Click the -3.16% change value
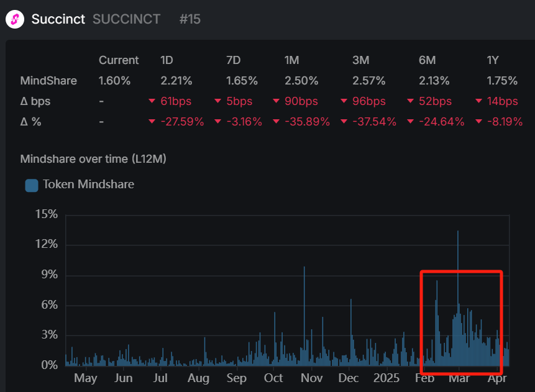The width and height of the screenshot is (535, 392). pyautogui.click(x=244, y=122)
